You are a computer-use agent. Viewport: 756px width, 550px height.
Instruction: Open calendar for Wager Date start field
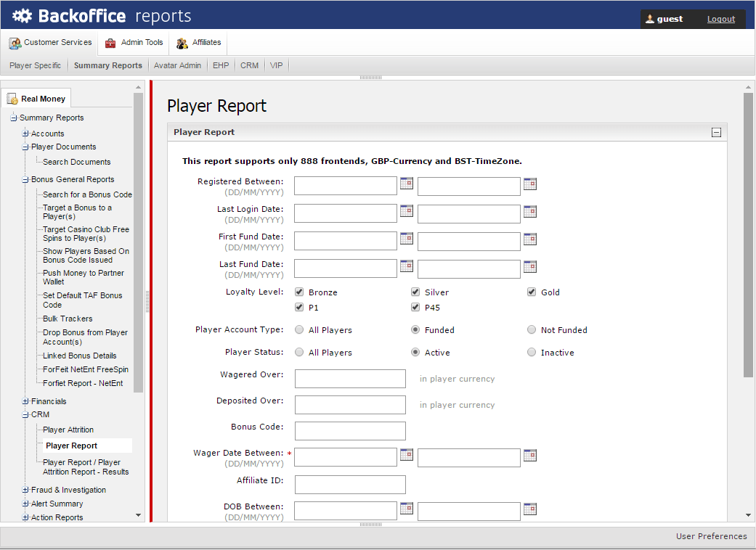(407, 455)
